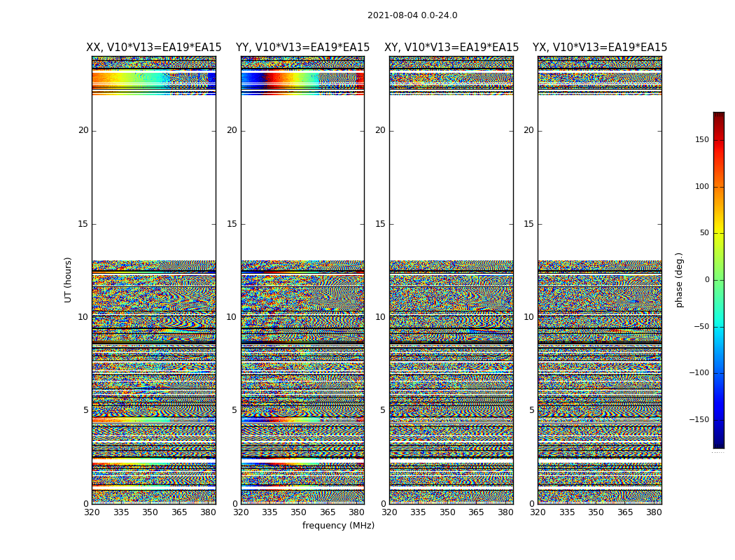Click y-axis tick 20 of XY panel
This screenshot has width=735, height=560.
[x=381, y=130]
